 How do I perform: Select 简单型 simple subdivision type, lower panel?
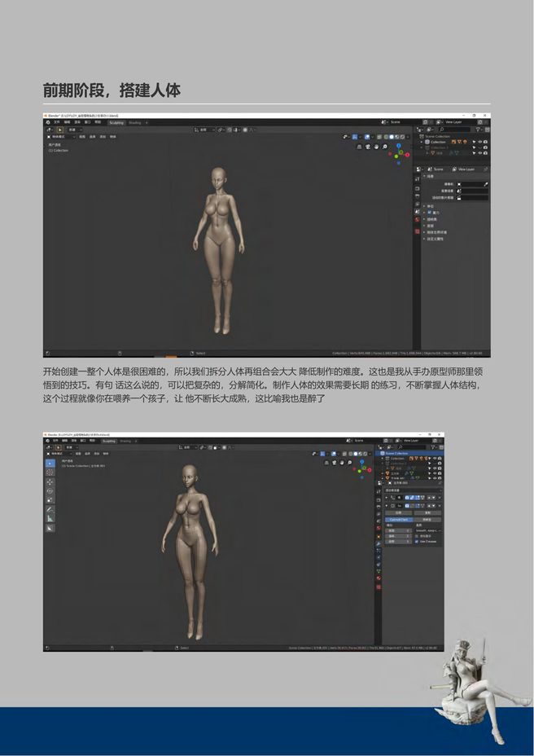(427, 519)
